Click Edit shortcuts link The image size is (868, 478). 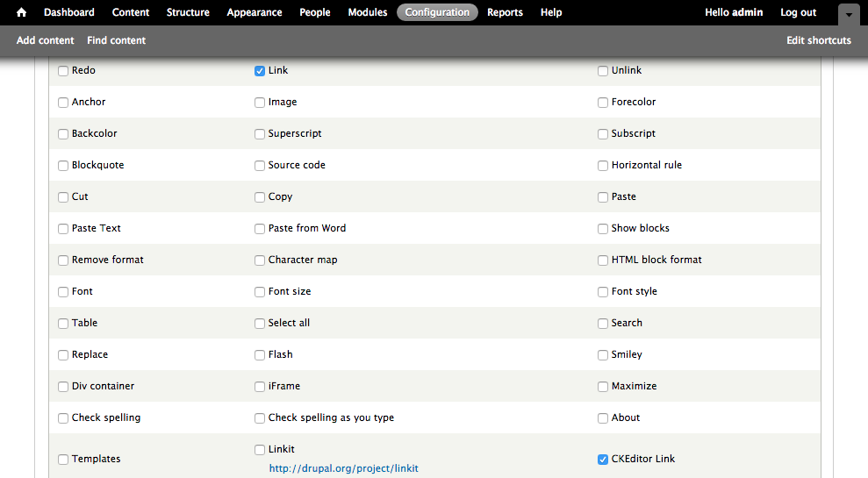(x=818, y=40)
